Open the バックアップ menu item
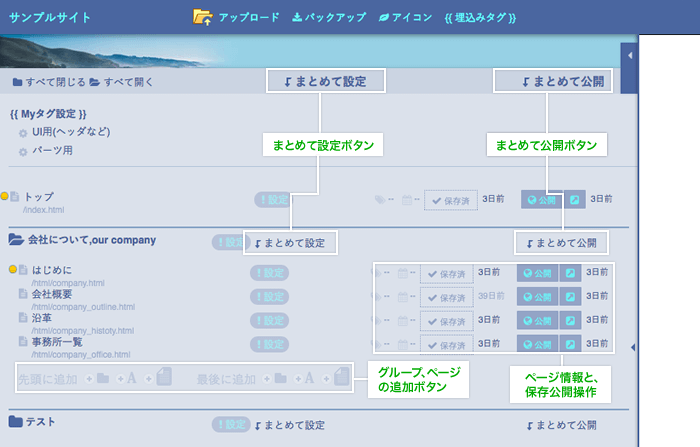 pos(330,17)
